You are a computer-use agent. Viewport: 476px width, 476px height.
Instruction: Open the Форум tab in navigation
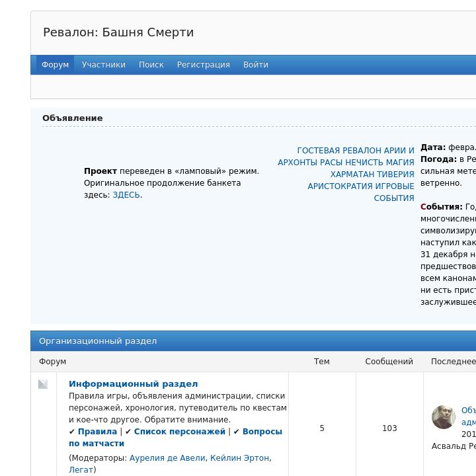pyautogui.click(x=55, y=65)
